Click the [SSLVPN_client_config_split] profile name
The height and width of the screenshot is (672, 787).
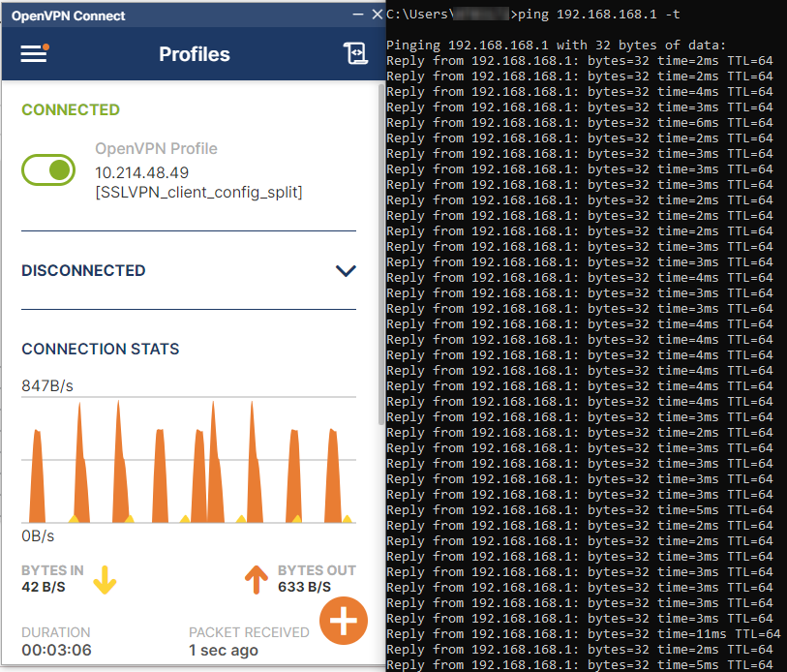click(x=198, y=193)
